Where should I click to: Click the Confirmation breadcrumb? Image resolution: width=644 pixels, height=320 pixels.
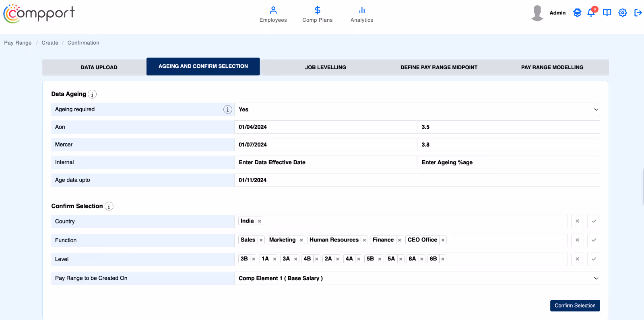click(x=83, y=43)
